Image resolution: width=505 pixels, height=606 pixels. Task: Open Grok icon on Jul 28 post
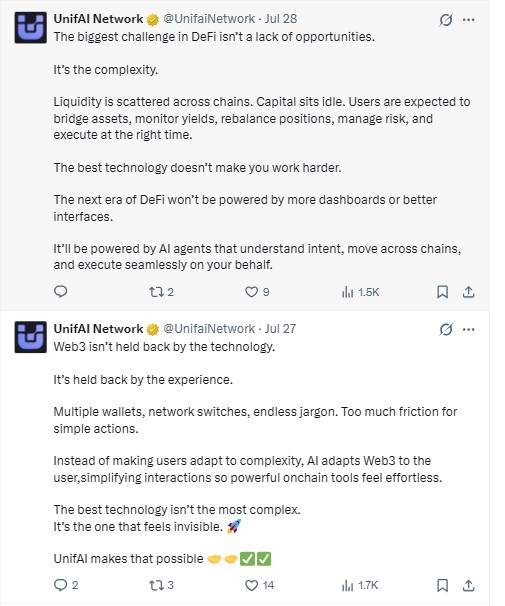(445, 20)
